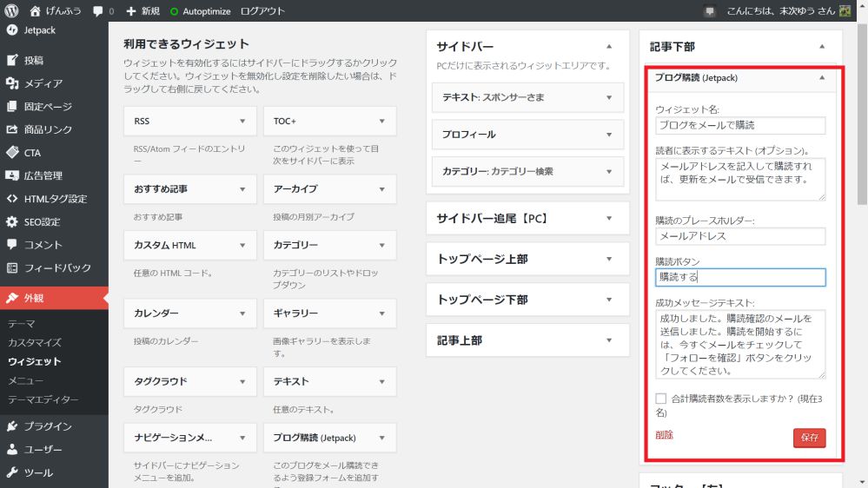Click the brush icon beside 外観
The height and width of the screenshot is (488, 868).
click(11, 298)
